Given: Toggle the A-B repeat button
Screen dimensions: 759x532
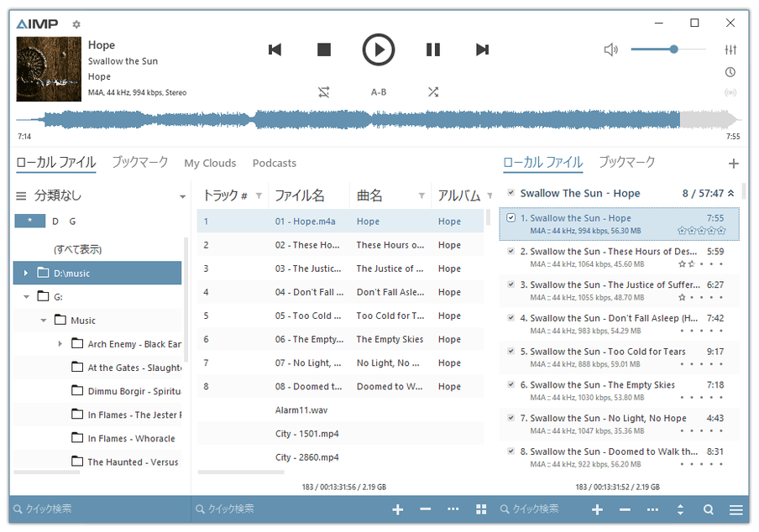Looking at the screenshot, I should [x=379, y=92].
